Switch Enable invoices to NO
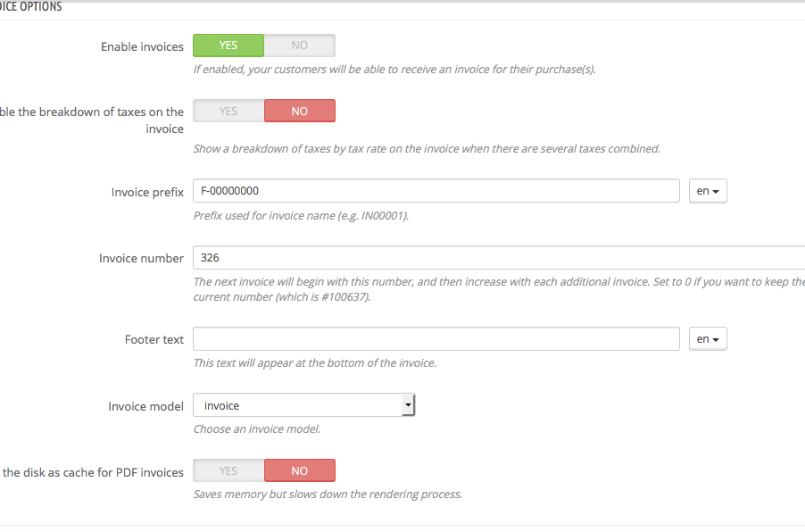 (300, 46)
